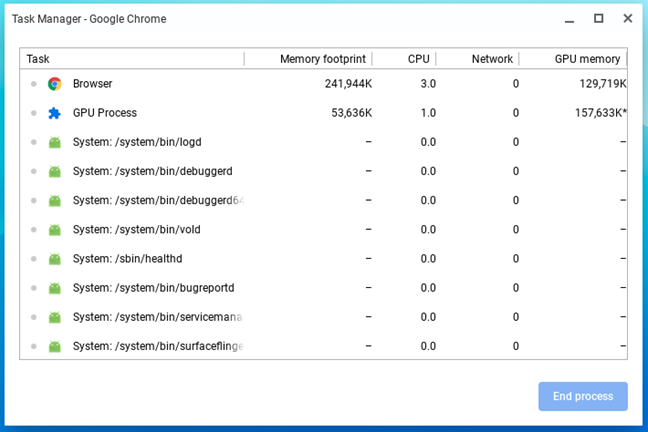Sort by the Network column header

477,59
